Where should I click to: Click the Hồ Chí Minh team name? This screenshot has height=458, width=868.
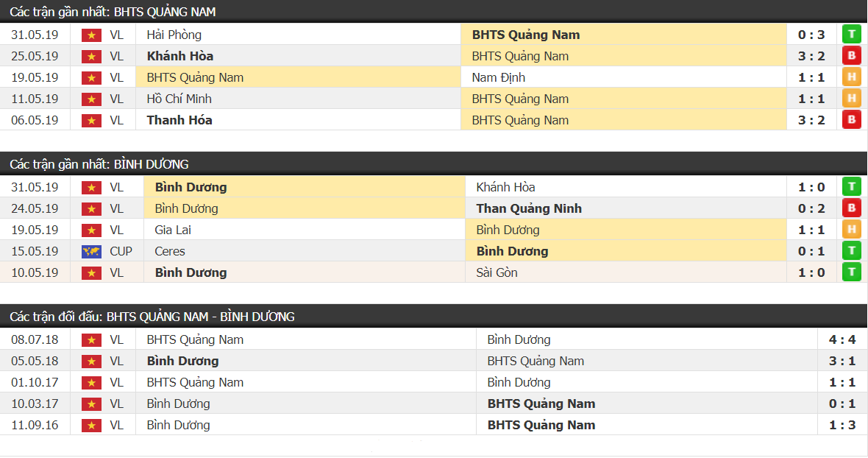click(x=179, y=99)
